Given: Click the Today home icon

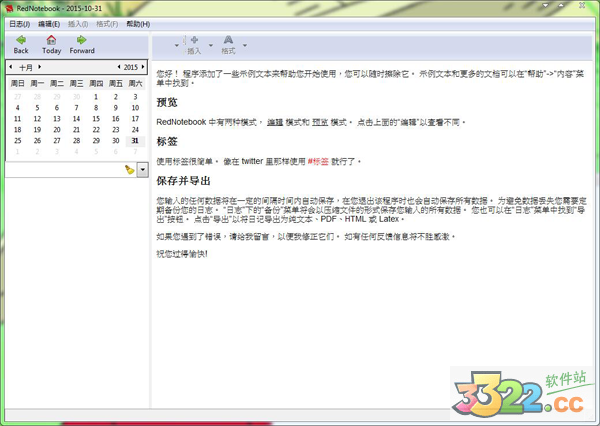Looking at the screenshot, I should (x=51, y=40).
